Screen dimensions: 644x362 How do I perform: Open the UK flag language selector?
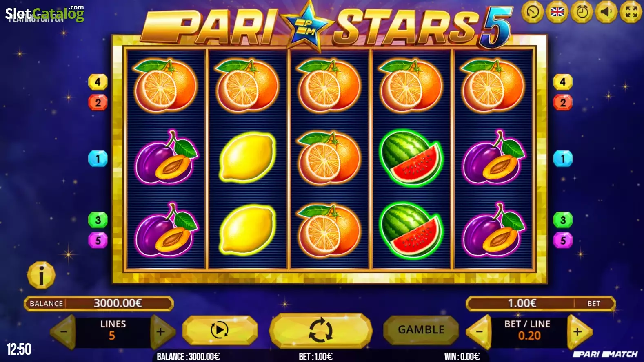(x=557, y=12)
